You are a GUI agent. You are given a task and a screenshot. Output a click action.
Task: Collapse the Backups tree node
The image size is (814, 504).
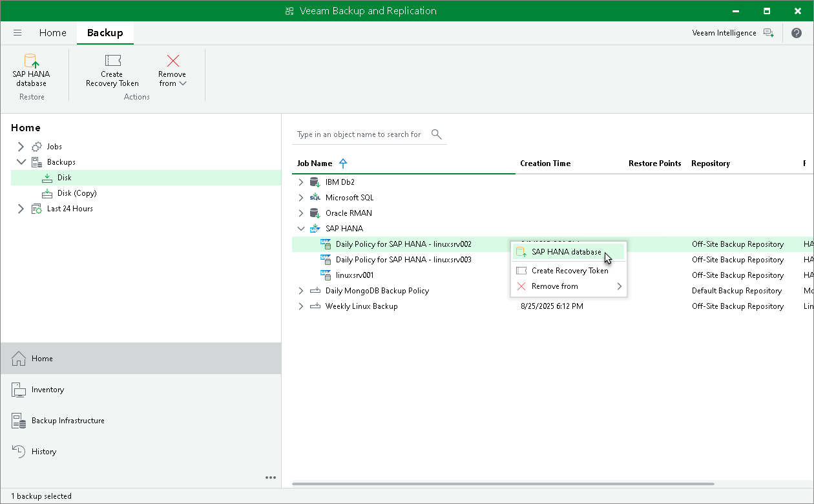point(21,162)
